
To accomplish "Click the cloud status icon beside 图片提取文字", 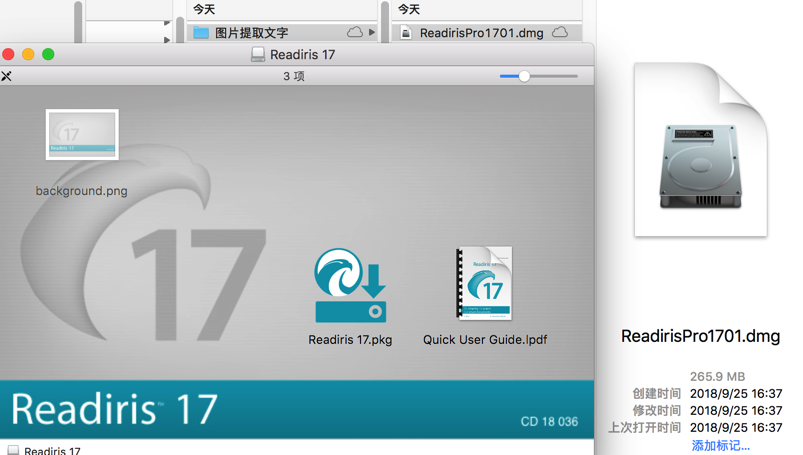I will coord(354,32).
